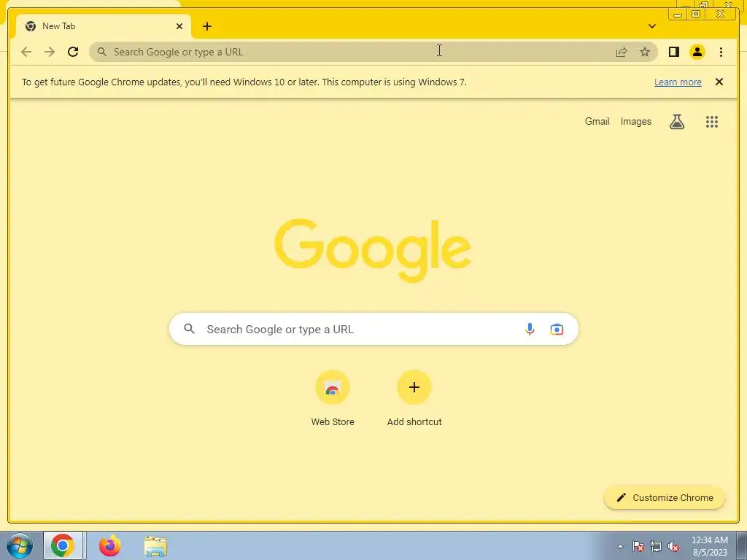
Task: Reload the current page
Action: click(x=73, y=52)
